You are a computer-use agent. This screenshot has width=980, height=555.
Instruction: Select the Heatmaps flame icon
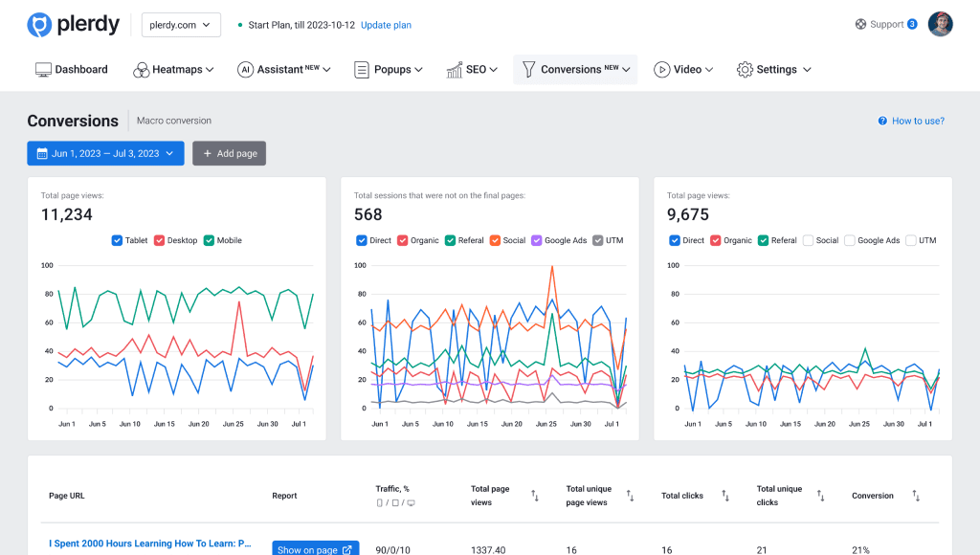point(140,69)
